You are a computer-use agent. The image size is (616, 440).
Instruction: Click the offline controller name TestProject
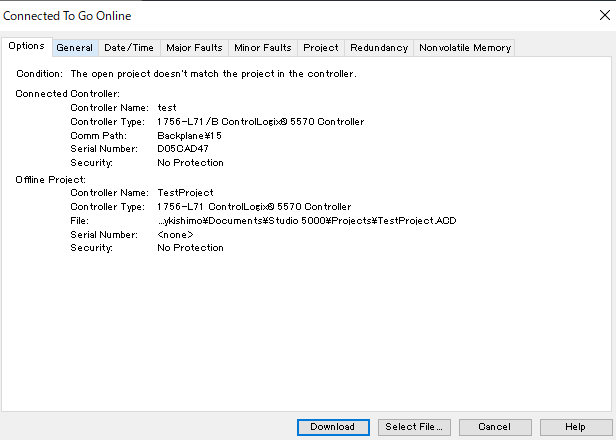185,192
